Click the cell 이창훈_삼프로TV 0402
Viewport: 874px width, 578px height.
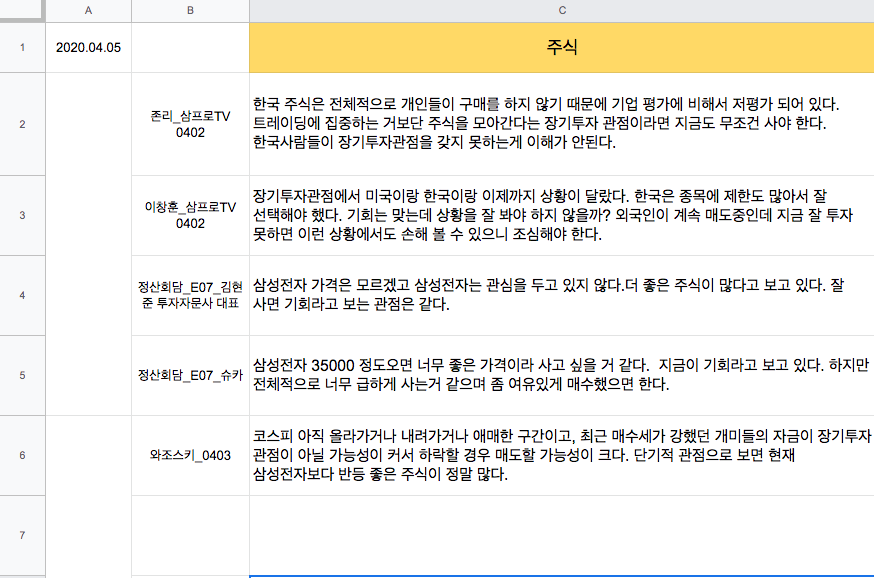(190, 215)
